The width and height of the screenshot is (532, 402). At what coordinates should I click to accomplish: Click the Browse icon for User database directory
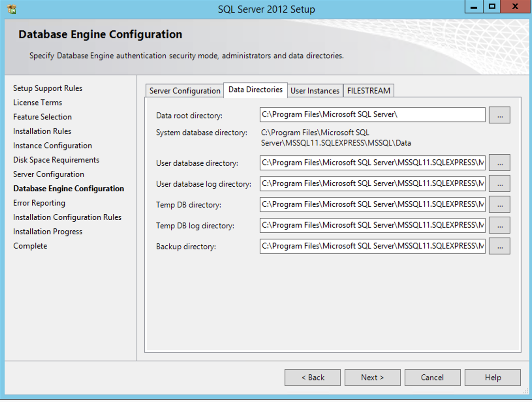(499, 162)
